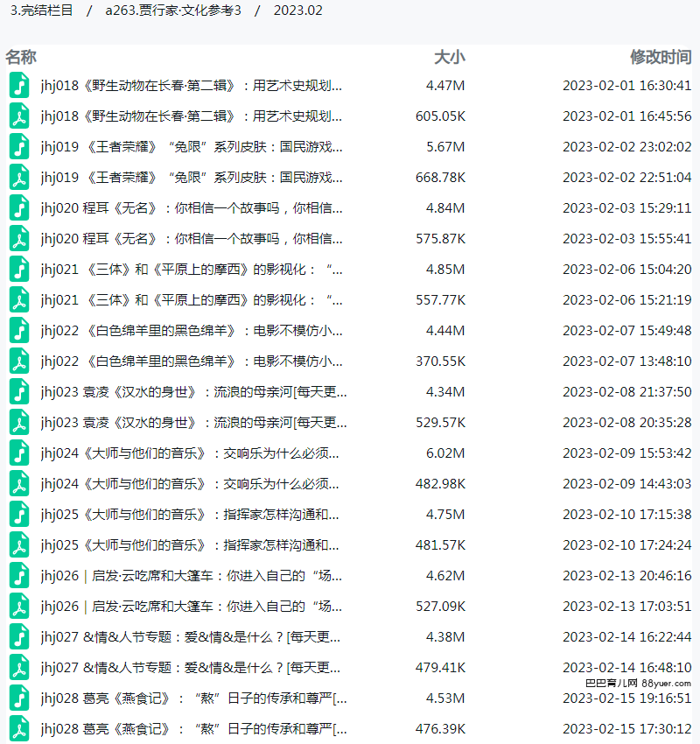Click timestamp 2023-02-10 17:24:24
Screen dimensions: 700x744
click(627, 545)
